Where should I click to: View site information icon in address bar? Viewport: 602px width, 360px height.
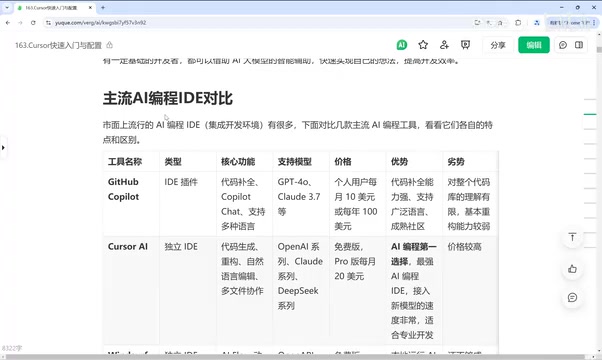point(48,23)
